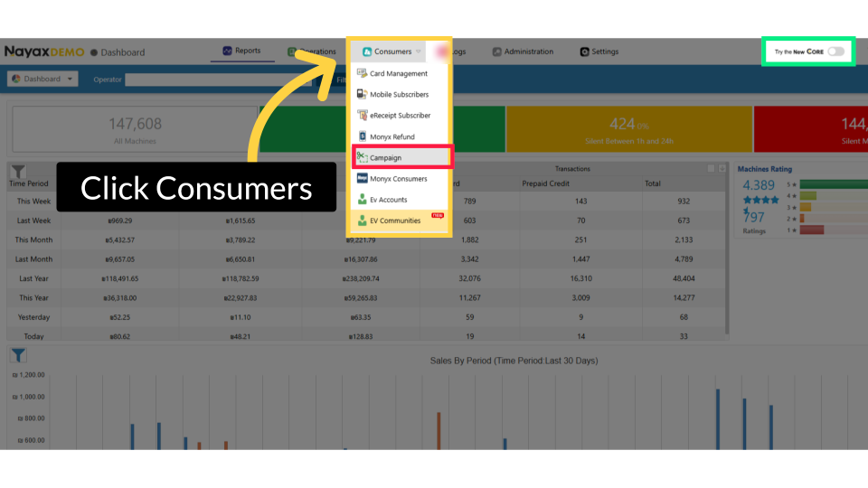Click the small square icon beside Transactions header

click(x=711, y=168)
